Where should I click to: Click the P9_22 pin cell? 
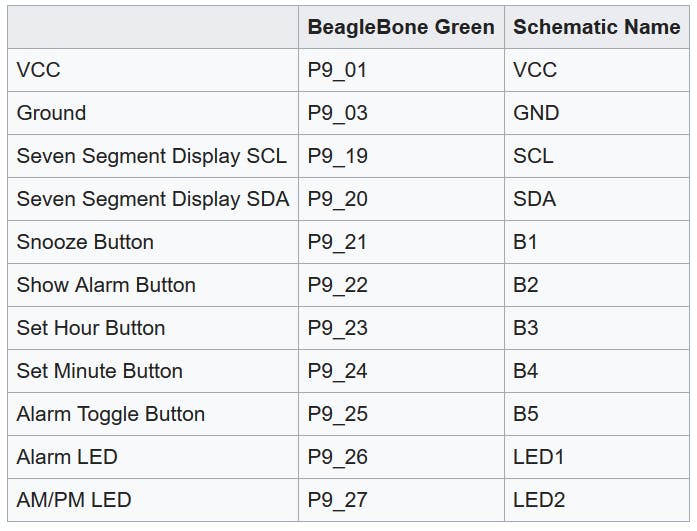point(401,285)
